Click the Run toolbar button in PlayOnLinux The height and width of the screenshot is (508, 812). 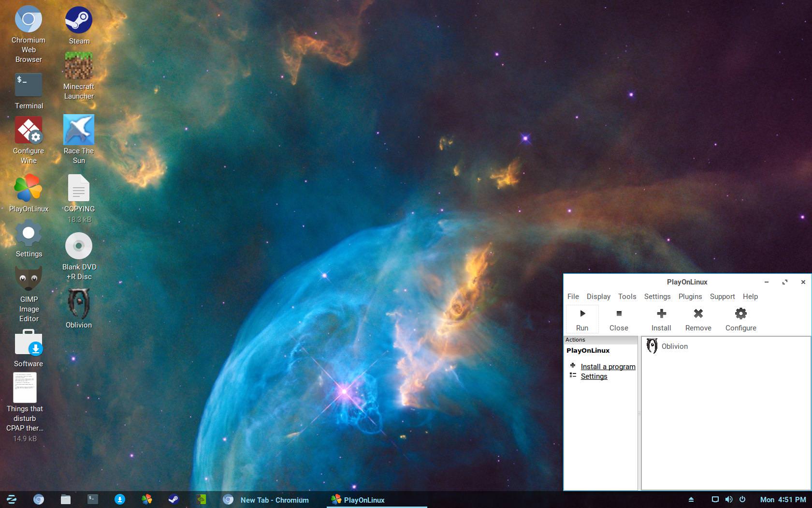coord(582,319)
